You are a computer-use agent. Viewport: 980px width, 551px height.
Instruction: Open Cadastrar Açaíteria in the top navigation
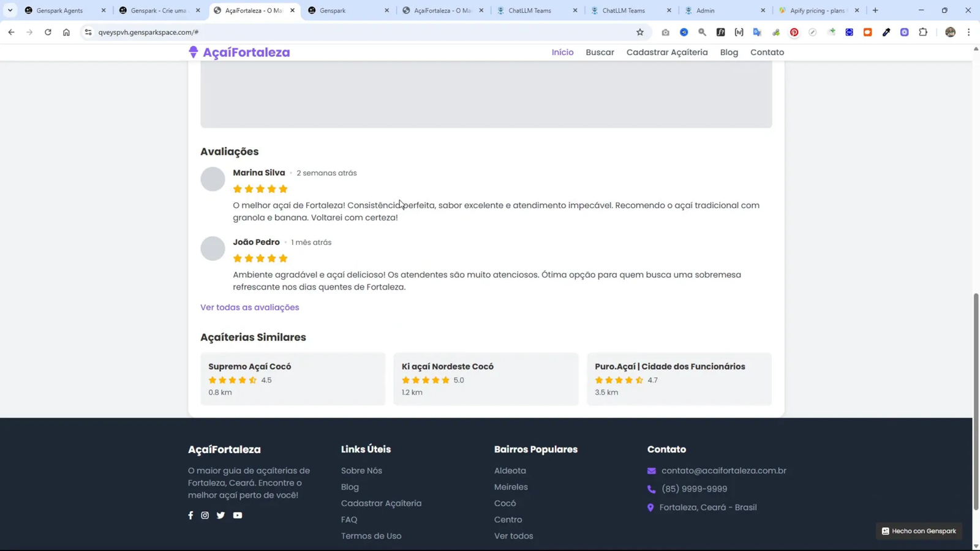coord(666,53)
